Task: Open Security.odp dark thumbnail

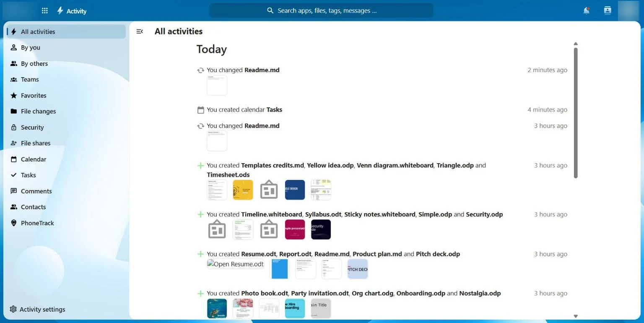Action: [x=321, y=229]
